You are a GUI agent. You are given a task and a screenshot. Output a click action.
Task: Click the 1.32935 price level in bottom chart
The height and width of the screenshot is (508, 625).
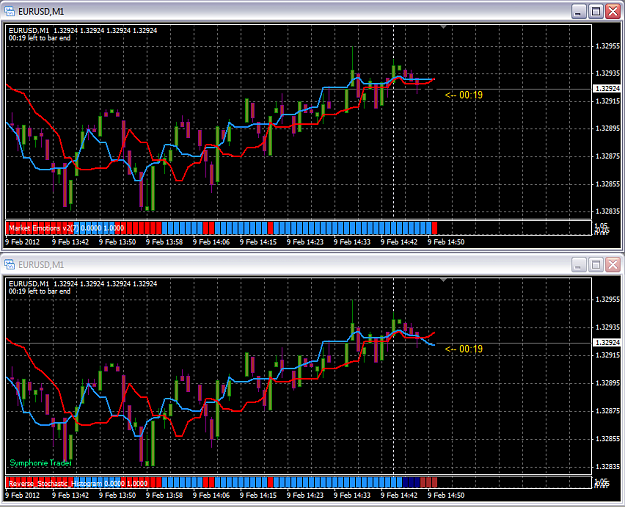click(x=608, y=327)
